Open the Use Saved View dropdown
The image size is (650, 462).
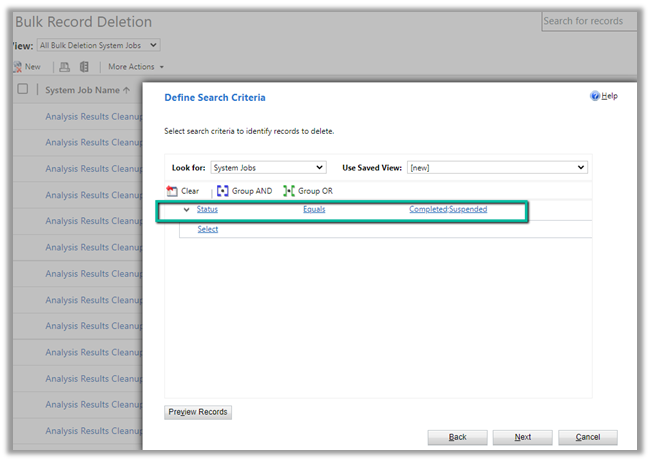[496, 167]
